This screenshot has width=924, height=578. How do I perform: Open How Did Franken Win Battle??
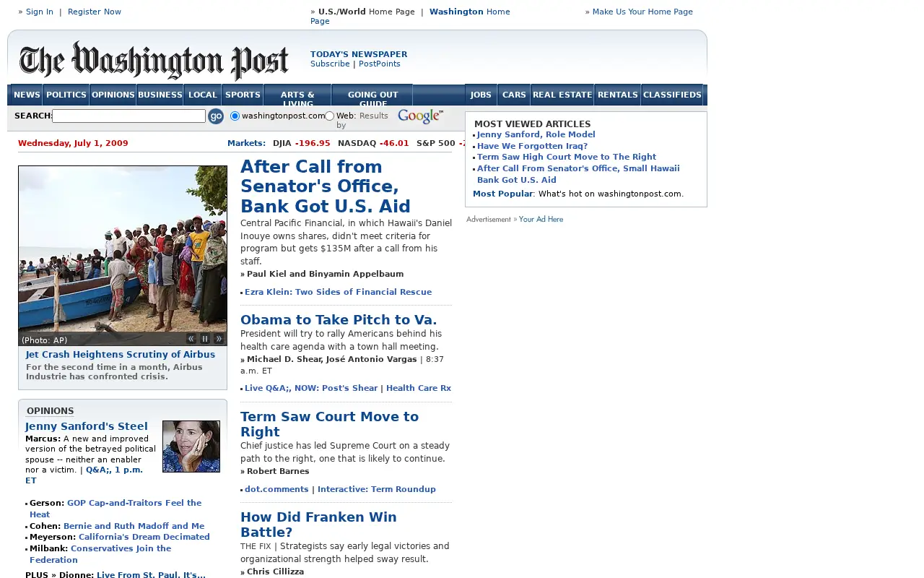point(318,525)
